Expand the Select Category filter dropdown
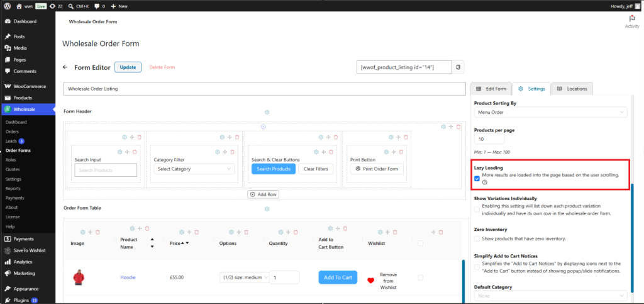This screenshot has width=644, height=304. coord(194,169)
